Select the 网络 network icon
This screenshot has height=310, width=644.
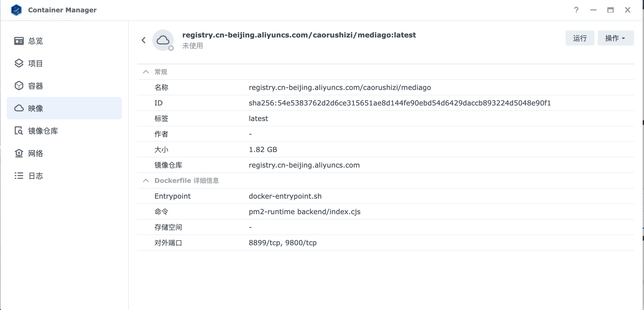[19, 153]
